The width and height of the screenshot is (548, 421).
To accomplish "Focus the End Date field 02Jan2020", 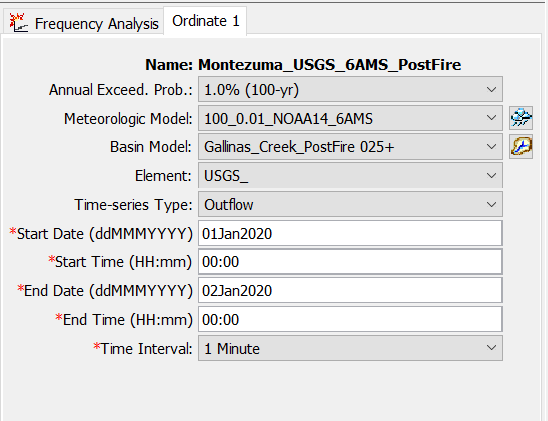I will [350, 291].
